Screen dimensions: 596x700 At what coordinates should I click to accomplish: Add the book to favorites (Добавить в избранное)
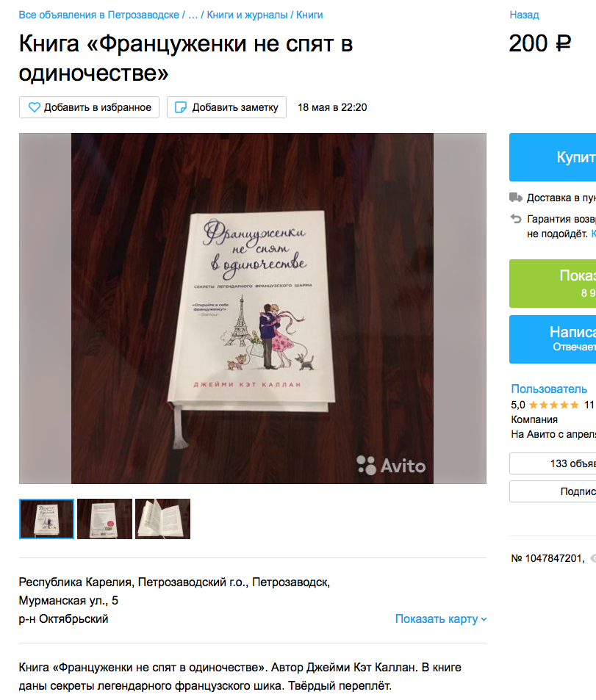(x=90, y=107)
